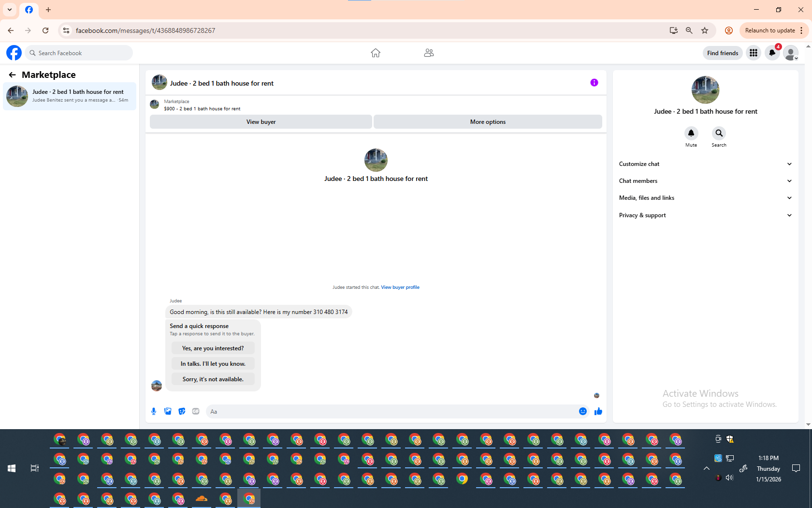Screen dimensions: 812x508
Task: View site information icon beside the URL
Action: click(x=66, y=30)
